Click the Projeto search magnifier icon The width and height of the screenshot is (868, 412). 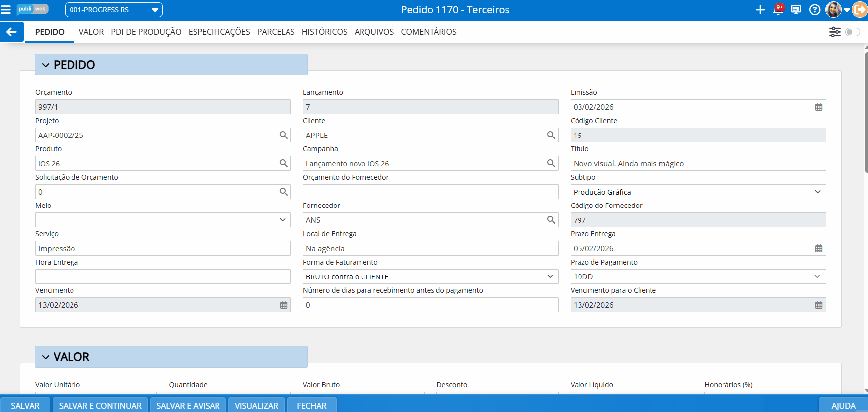pos(283,135)
